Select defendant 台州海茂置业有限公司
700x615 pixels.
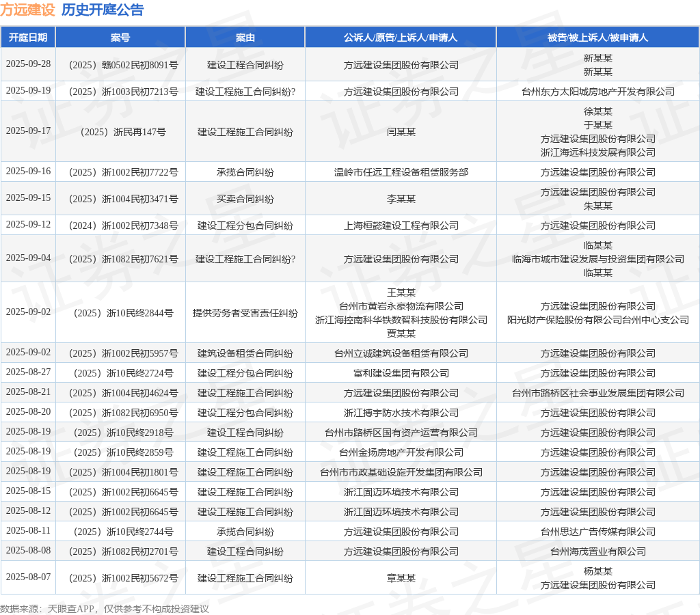coord(597,551)
